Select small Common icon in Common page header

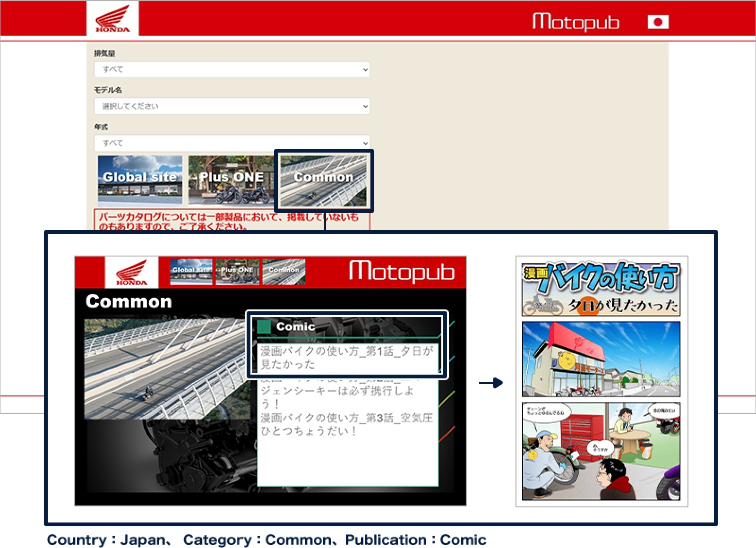tap(283, 272)
